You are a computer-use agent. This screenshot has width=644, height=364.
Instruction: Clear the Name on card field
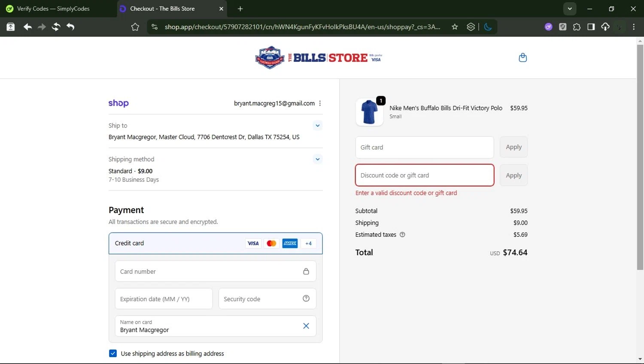click(306, 326)
